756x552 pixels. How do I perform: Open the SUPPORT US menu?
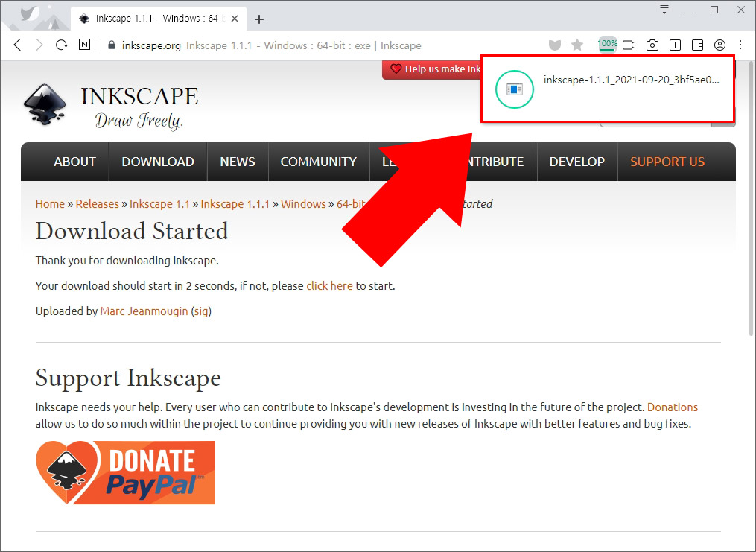click(667, 162)
